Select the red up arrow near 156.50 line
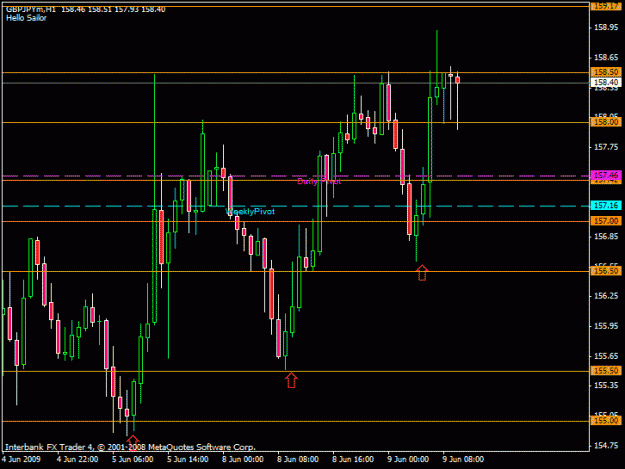 pos(422,273)
